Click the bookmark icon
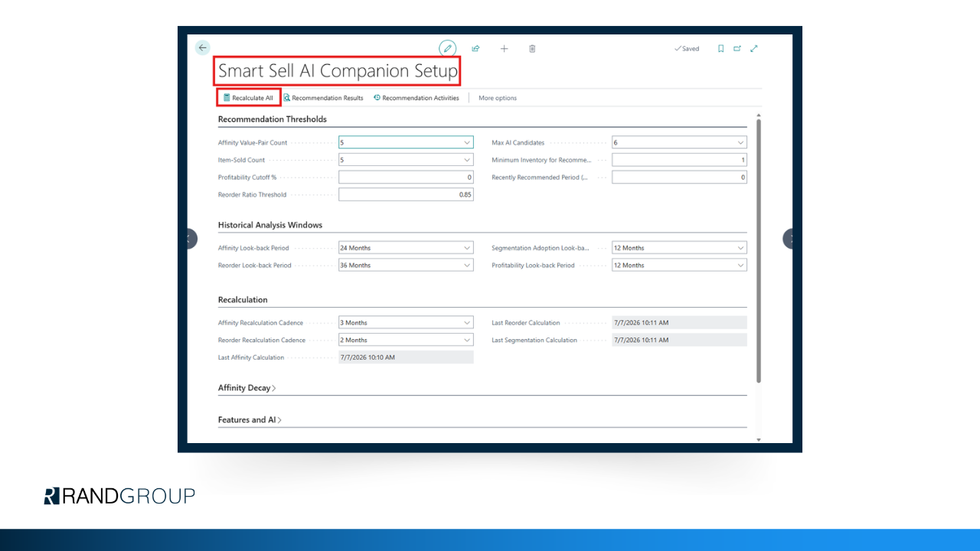The width and height of the screenshot is (980, 551). (720, 48)
